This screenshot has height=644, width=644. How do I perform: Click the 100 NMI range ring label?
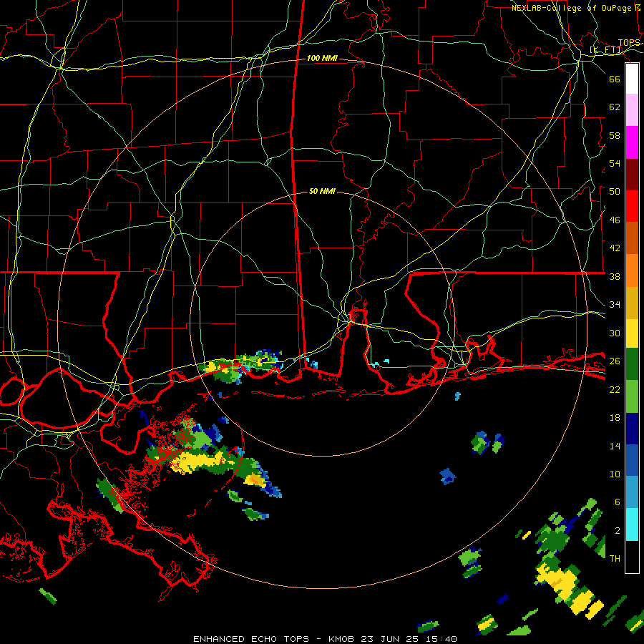(323, 59)
